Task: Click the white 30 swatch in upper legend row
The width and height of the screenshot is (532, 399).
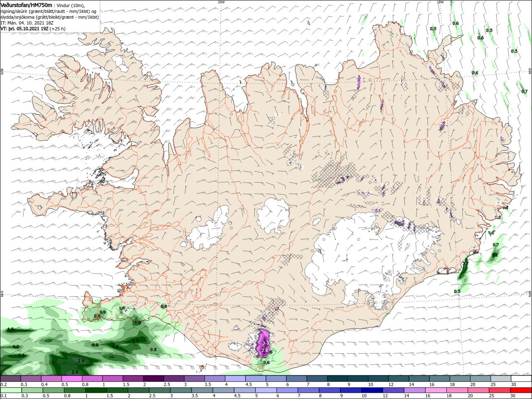Action: (521, 379)
